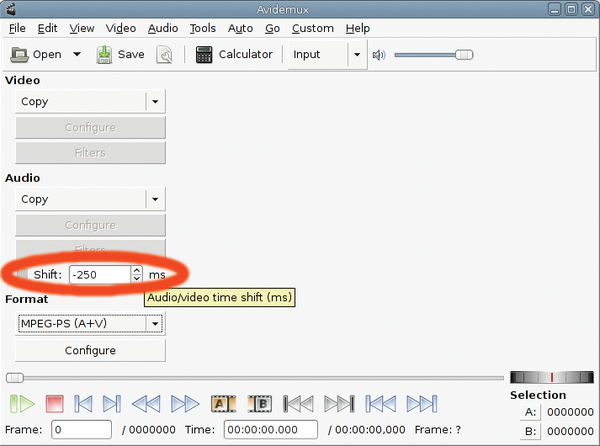Open the Auto menu
Viewport: 600px width, 446px height.
240,28
